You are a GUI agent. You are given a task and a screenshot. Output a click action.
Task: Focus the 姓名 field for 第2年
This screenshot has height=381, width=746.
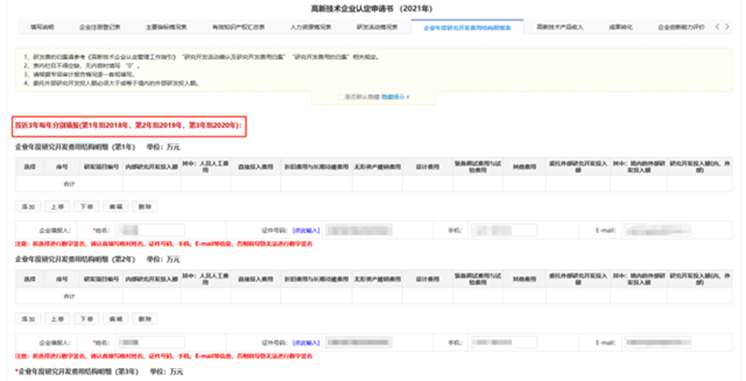(151, 342)
